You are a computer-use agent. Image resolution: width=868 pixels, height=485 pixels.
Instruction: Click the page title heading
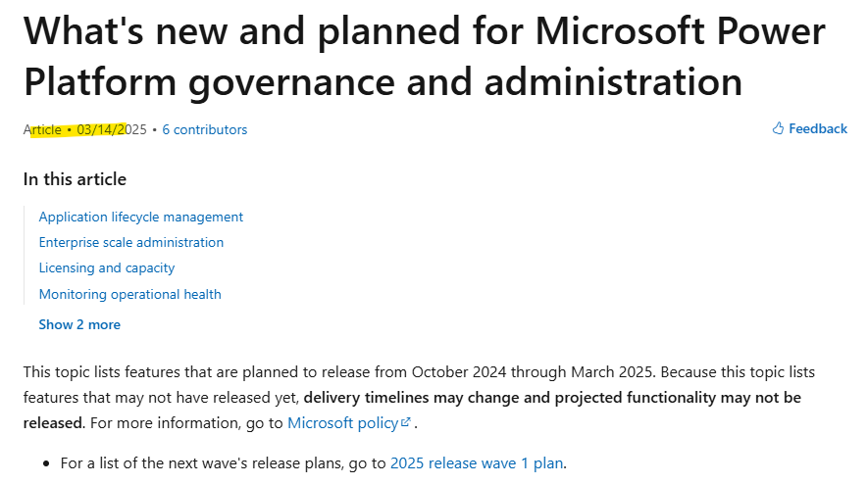coord(425,56)
